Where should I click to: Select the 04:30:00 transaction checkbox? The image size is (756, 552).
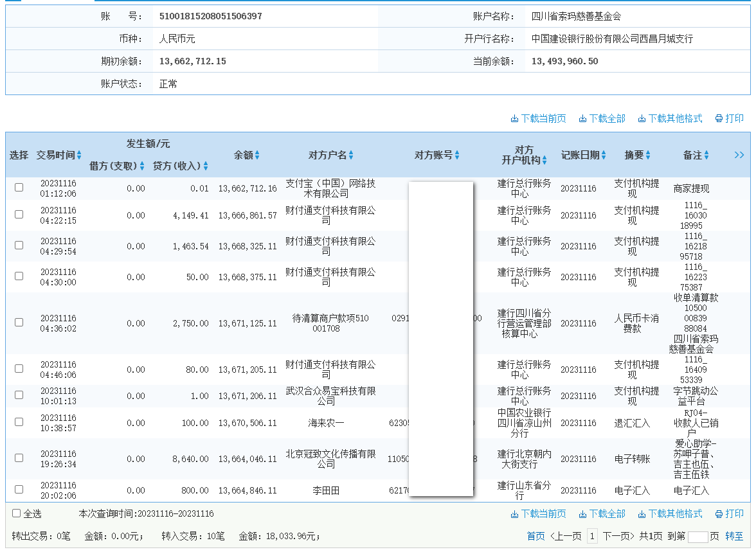click(x=19, y=276)
